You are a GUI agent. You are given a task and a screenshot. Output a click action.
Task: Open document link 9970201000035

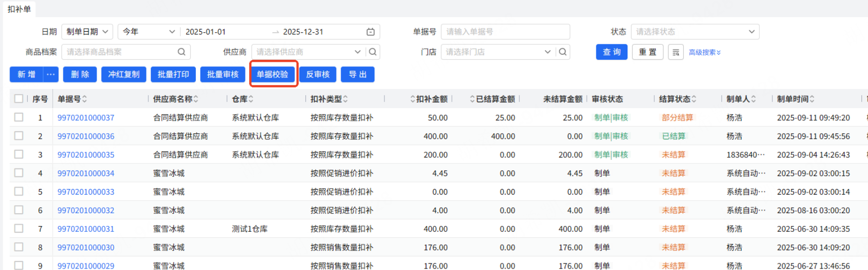pos(86,155)
